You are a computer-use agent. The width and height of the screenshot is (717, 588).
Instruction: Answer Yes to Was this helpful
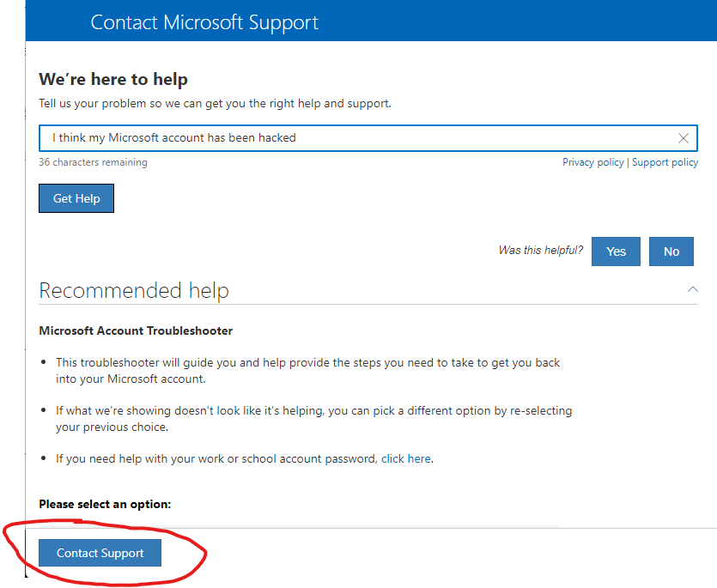click(616, 252)
